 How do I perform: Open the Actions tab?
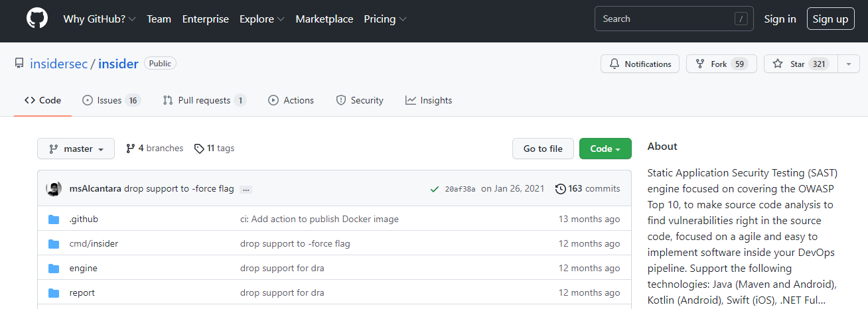[x=291, y=100]
